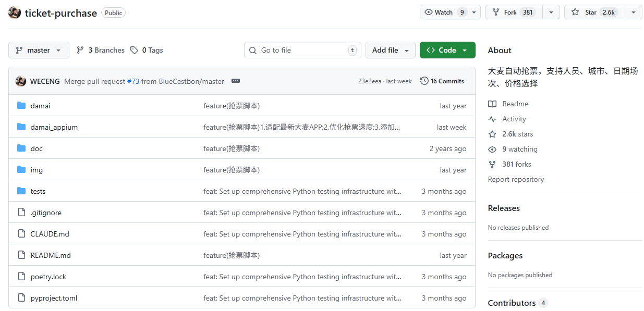Open the Add file dropdown
644x311 pixels.
pyautogui.click(x=391, y=50)
